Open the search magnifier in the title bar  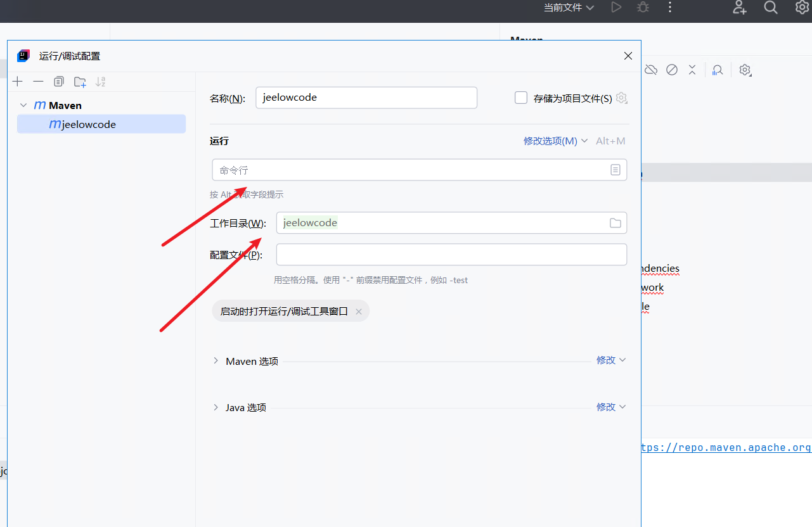tap(770, 8)
